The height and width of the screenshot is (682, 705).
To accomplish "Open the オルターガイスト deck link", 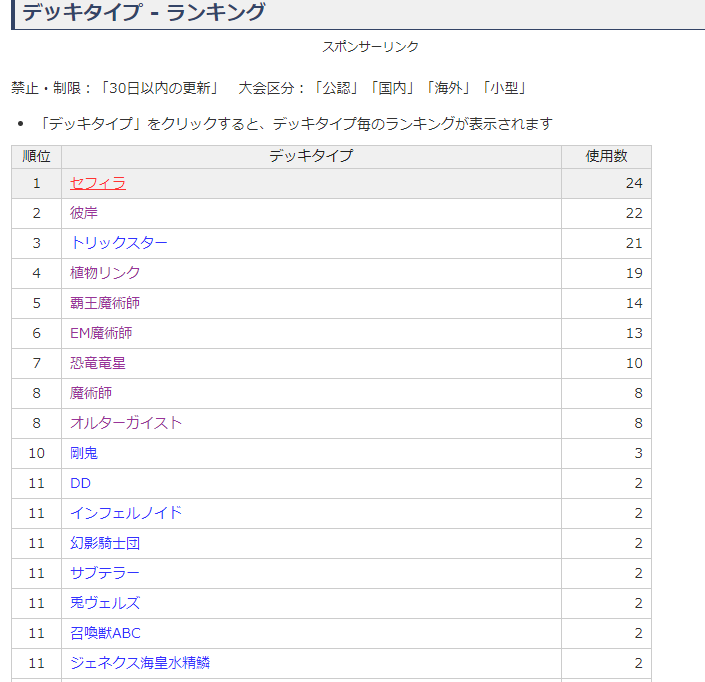I will (x=126, y=423).
